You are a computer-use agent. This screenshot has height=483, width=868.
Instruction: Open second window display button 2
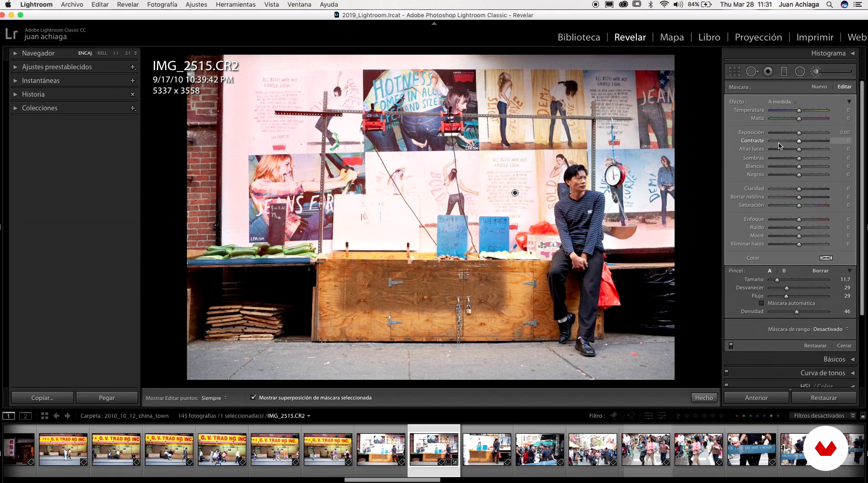25,416
